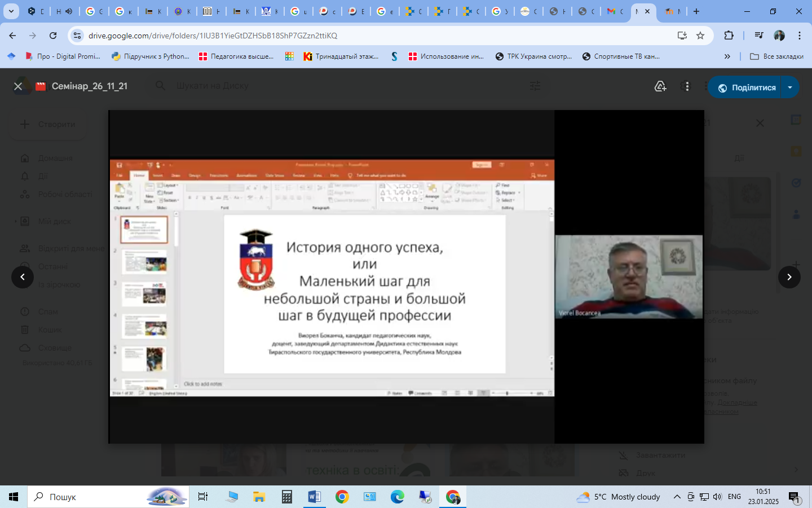Show hidden bookmarks overflow chevron
The image size is (812, 508).
pos(727,56)
